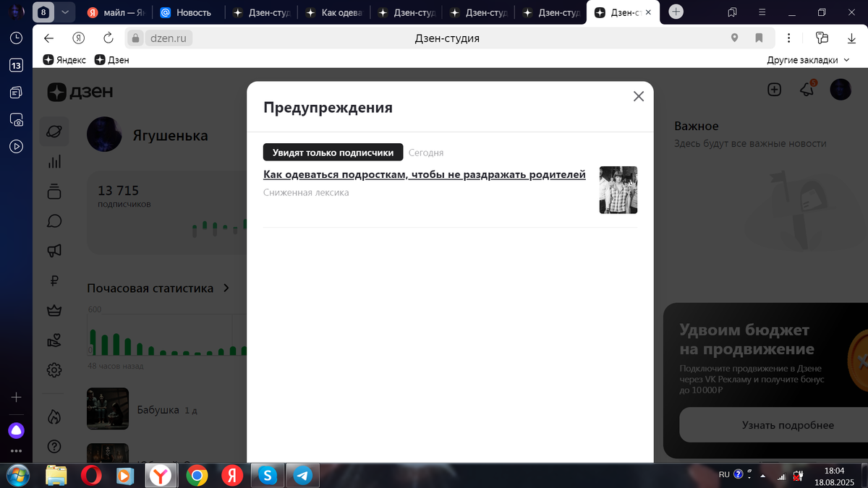Open Dzen studio home planet icon
The width and height of the screenshot is (868, 488).
[54, 132]
